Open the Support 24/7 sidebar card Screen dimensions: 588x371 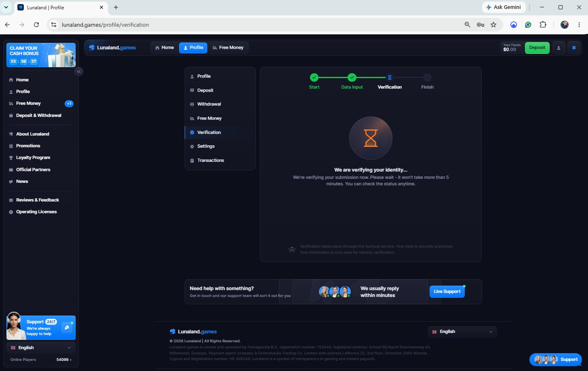[41, 328]
